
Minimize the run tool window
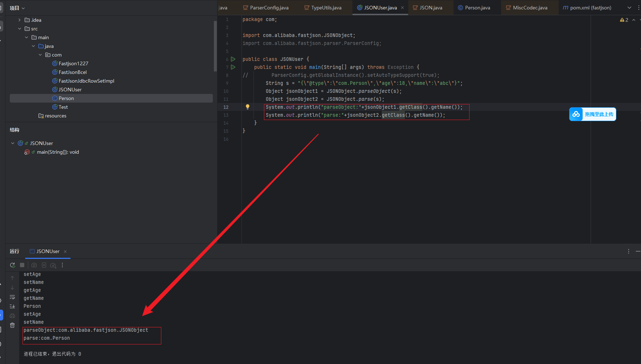click(638, 251)
